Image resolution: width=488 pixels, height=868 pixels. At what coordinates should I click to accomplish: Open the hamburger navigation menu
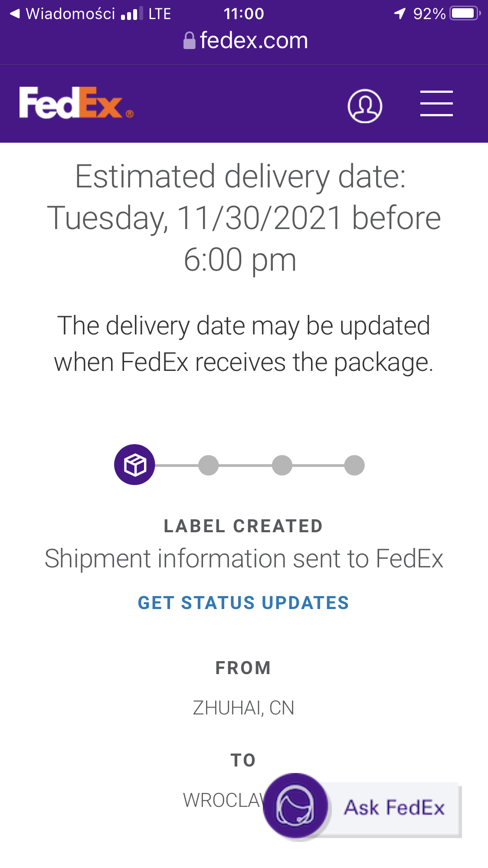[x=436, y=104]
